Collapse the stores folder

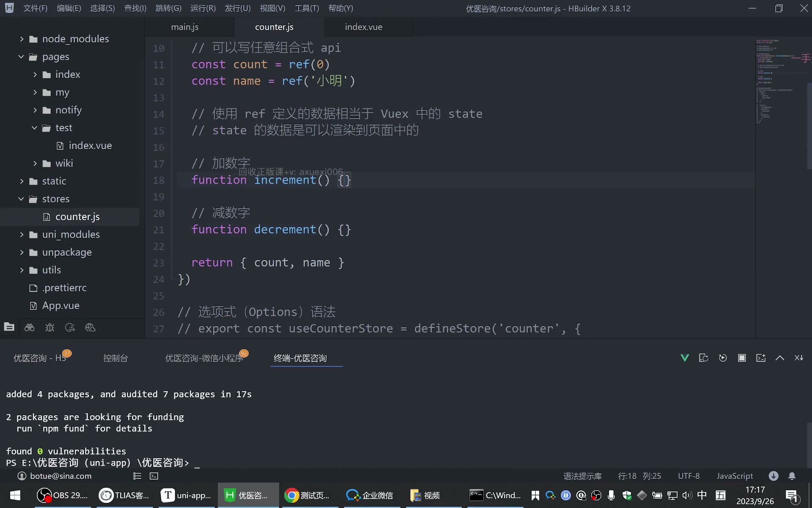point(21,199)
